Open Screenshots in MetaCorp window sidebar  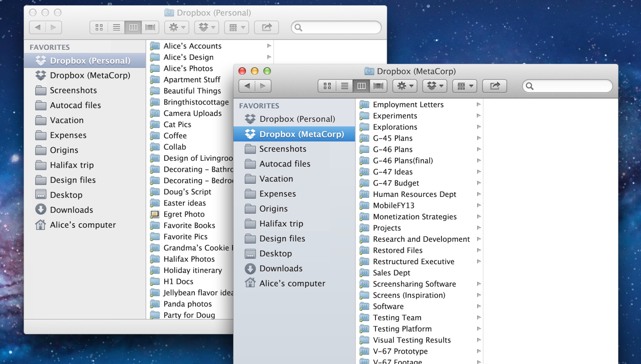(294, 149)
